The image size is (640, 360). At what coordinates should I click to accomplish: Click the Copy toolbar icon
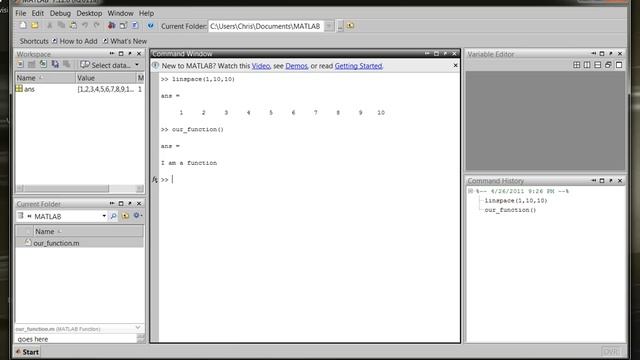pos(61,26)
